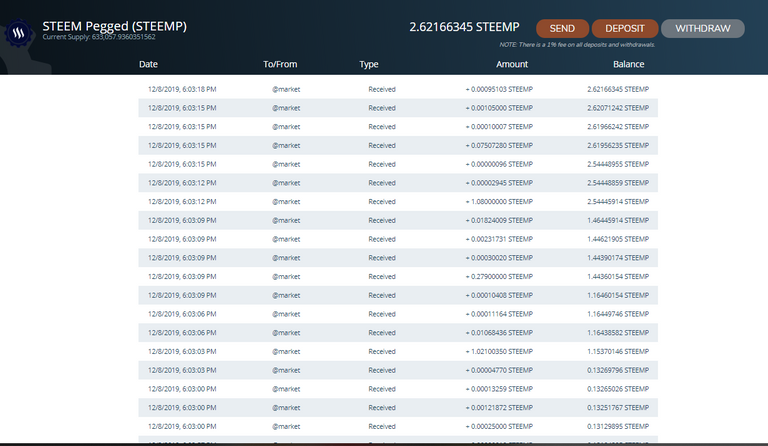Open @market link in 6:03:18 PM row
Image resolution: width=768 pixels, height=446 pixels.
tap(286, 90)
